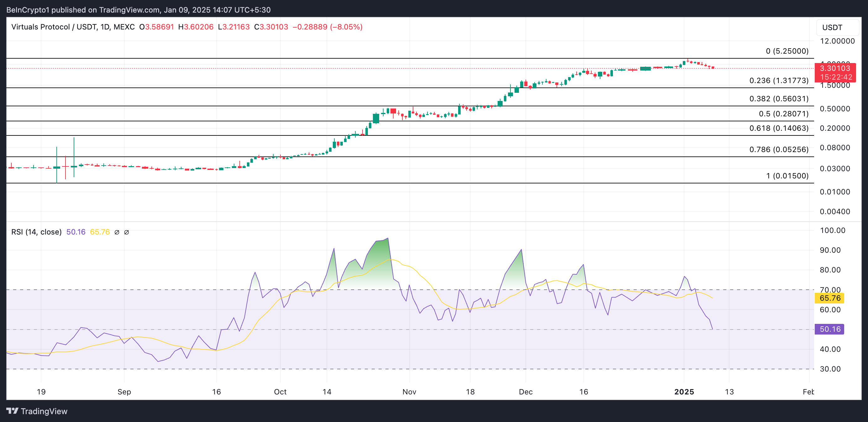Click the TradingView text link at bottom
The width and height of the screenshot is (868, 422).
coord(44,411)
